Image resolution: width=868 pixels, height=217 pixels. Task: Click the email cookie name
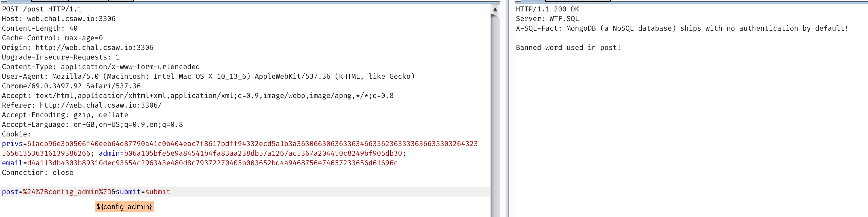(12, 163)
